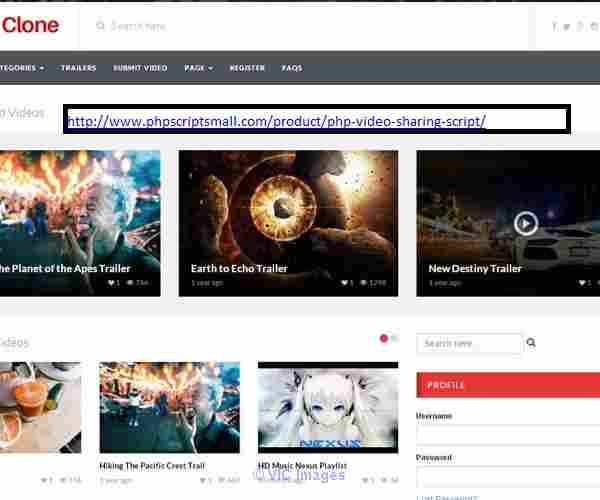
Task: Expand the Page dropdown menu
Action: click(198, 68)
